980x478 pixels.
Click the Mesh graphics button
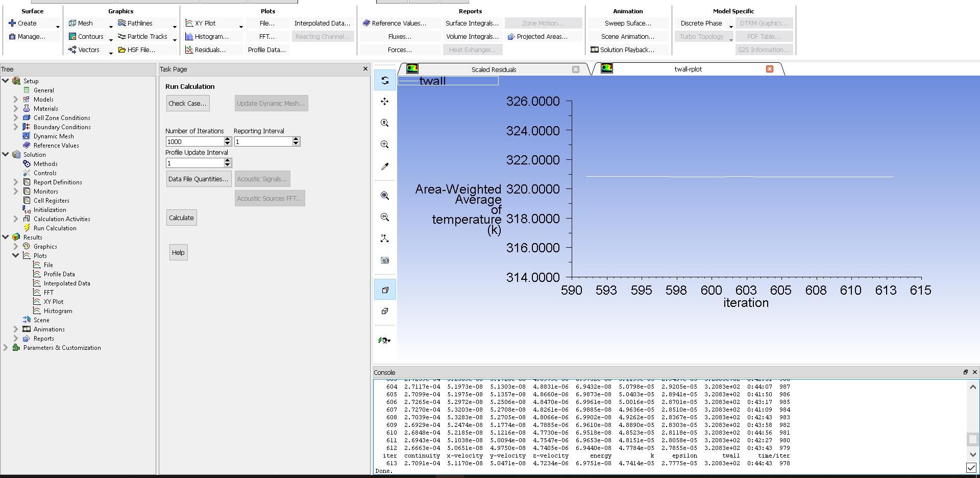tap(82, 23)
